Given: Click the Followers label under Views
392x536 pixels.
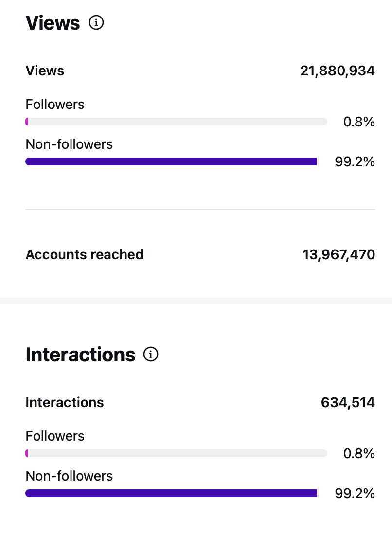Looking at the screenshot, I should click(54, 104).
